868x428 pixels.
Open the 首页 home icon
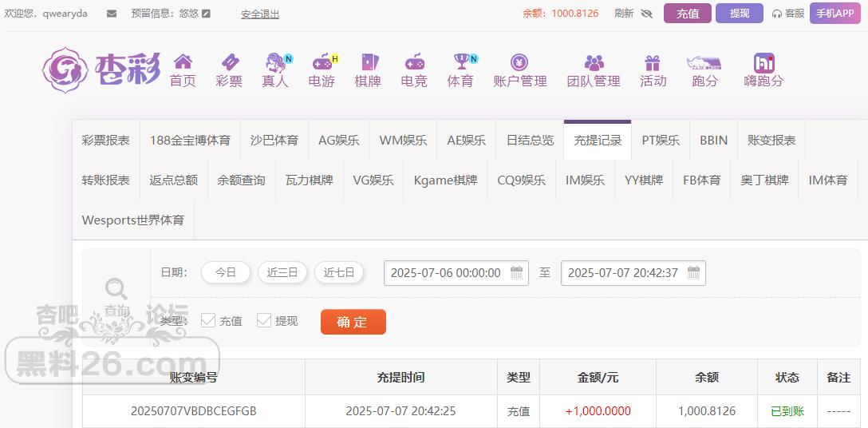pyautogui.click(x=183, y=62)
